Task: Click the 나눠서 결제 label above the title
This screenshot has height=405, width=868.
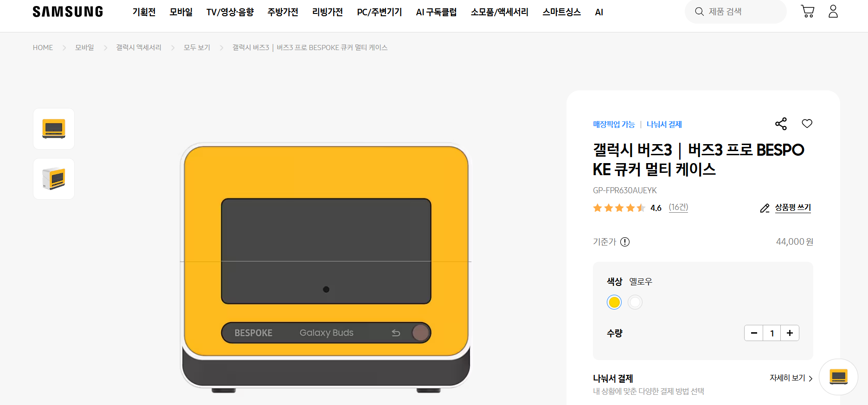Action: [664, 124]
